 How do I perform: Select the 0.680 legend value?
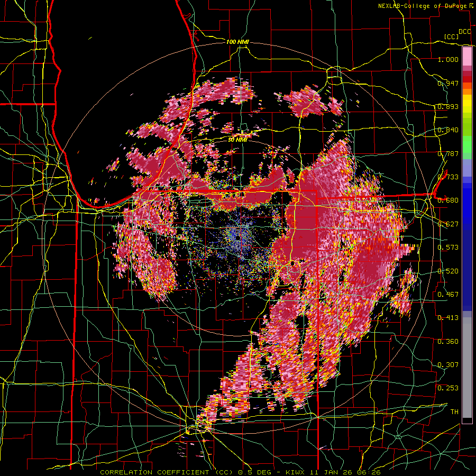coord(448,200)
